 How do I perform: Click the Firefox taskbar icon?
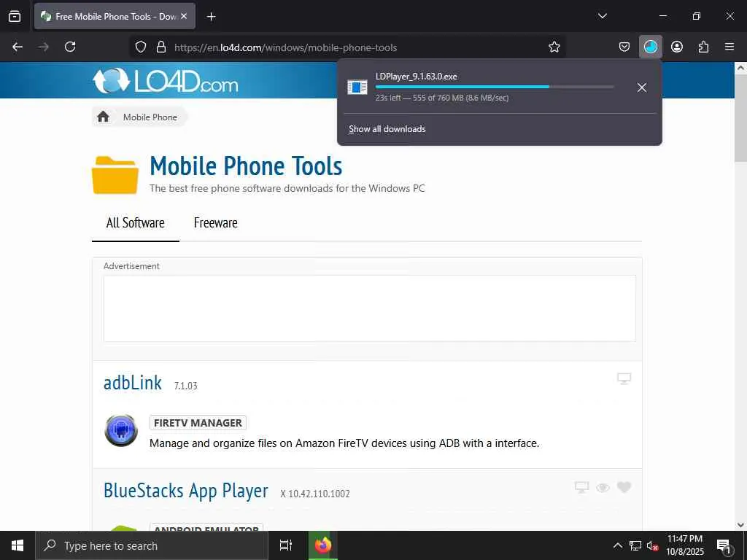[323, 545]
